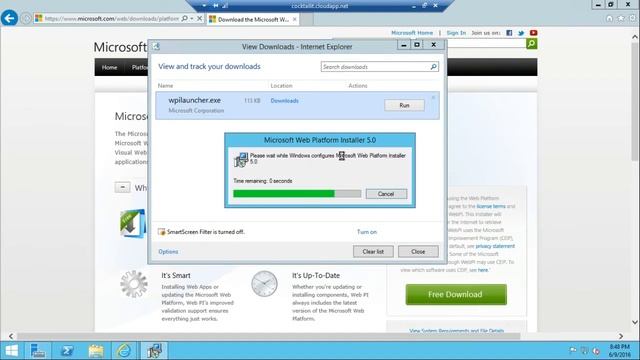Click the Clear list button
Viewport: 640px width, 360px height.
coord(373,251)
